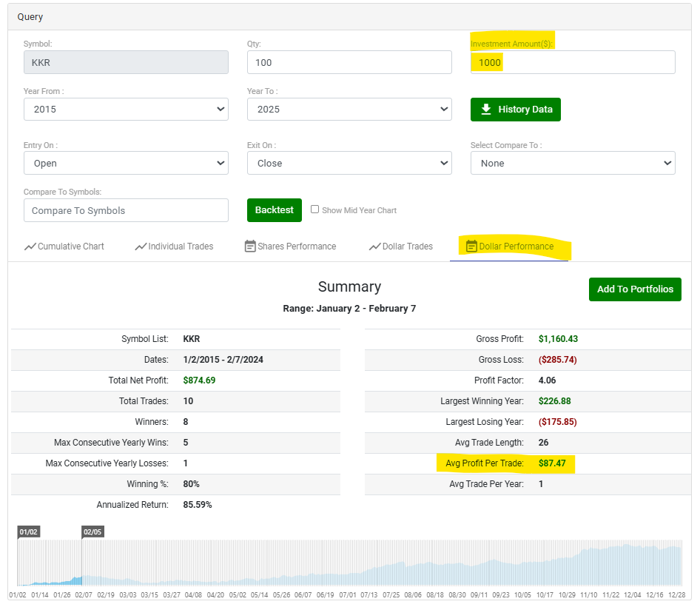Image resolution: width=700 pixels, height=607 pixels.
Task: Click Largest Winning Year value $226.88
Action: pyautogui.click(x=554, y=401)
